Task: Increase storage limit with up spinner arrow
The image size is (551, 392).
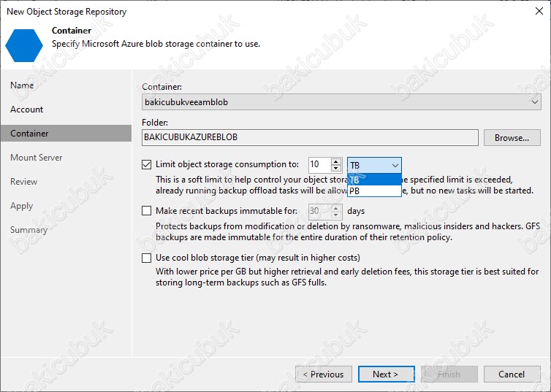Action: (x=336, y=161)
